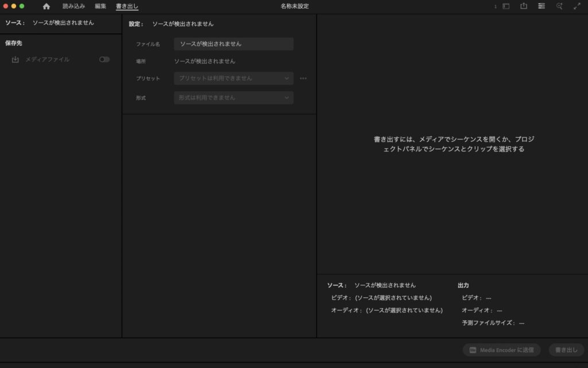588x368 pixels.
Task: Go to the Home screen icon
Action: click(47, 6)
